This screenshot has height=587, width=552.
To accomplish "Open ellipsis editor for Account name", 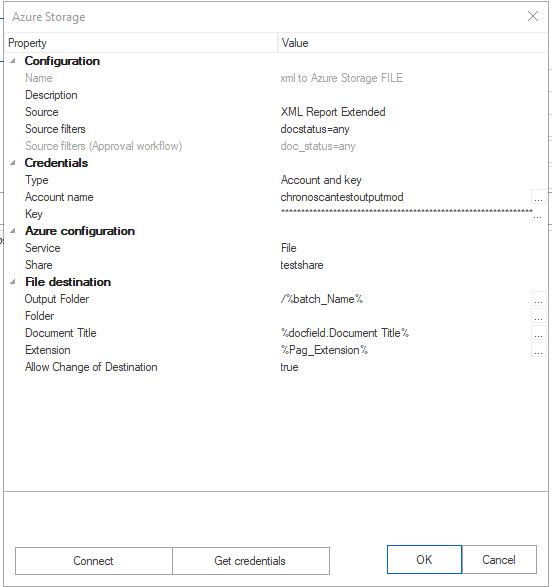I will 539,197.
